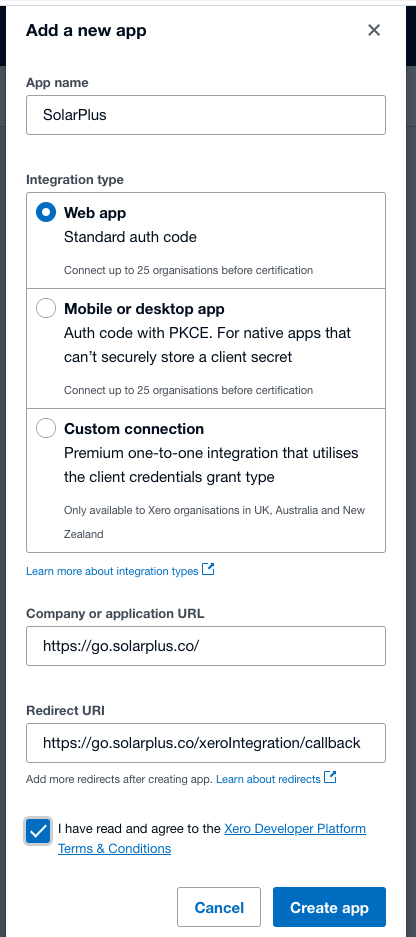
Task: Open Xero Developer Platform link text
Action: point(295,829)
